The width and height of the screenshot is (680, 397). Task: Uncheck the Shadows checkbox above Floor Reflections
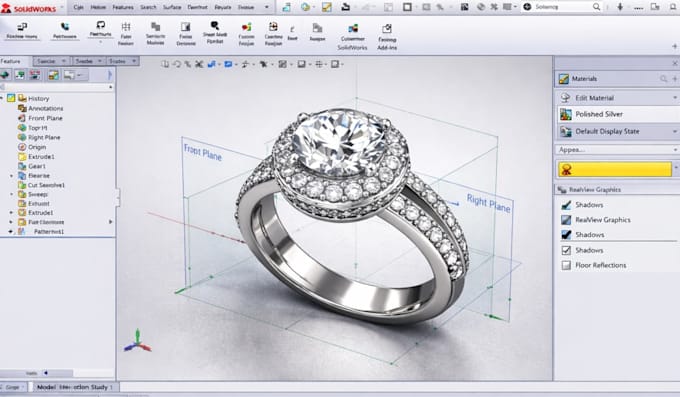click(x=566, y=250)
